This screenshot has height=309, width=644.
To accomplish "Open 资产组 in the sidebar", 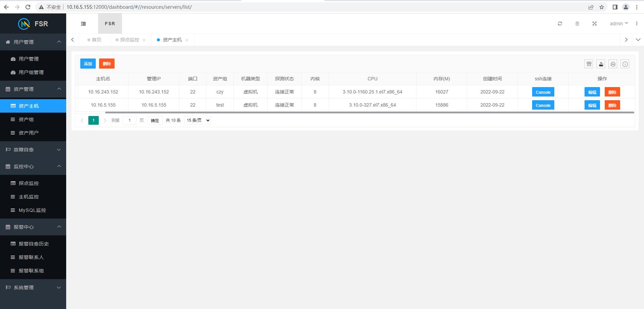I will click(x=33, y=119).
